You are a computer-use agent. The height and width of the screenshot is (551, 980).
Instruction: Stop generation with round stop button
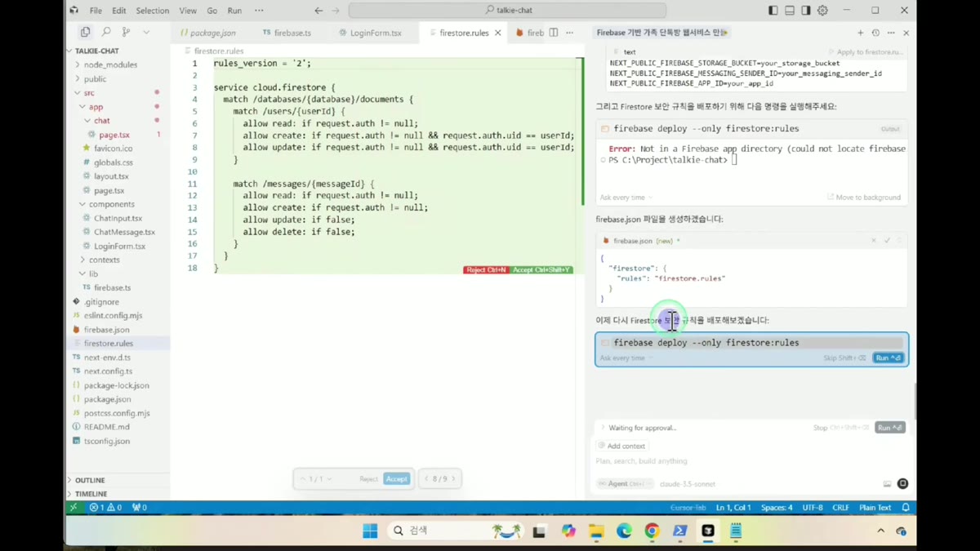(x=902, y=483)
